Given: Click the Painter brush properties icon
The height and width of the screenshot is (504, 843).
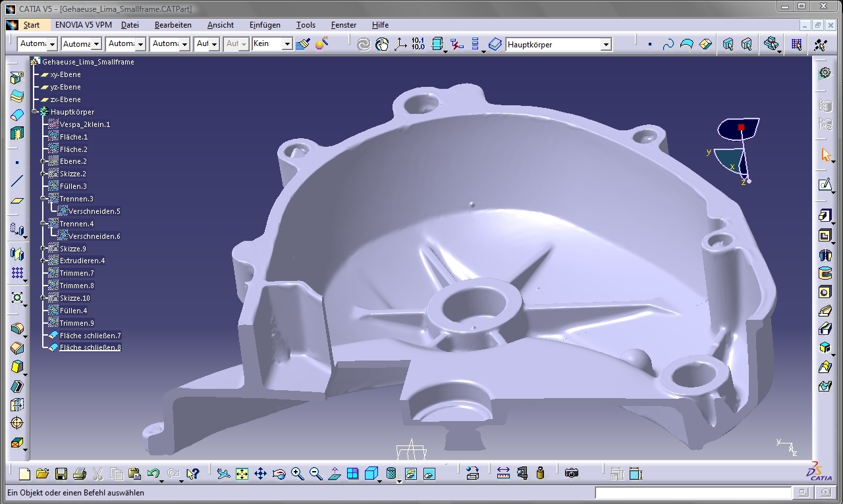Looking at the screenshot, I should click(302, 44).
